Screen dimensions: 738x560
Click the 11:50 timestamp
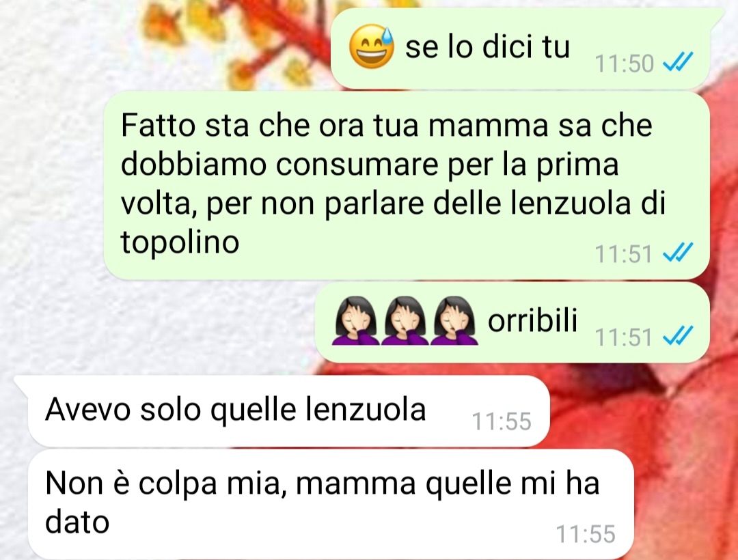tap(624, 64)
